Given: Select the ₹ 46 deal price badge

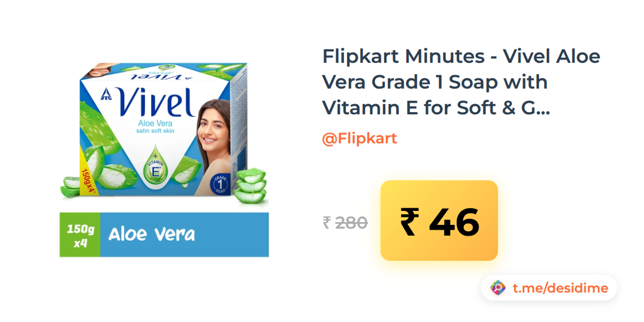Looking at the screenshot, I should (x=439, y=221).
